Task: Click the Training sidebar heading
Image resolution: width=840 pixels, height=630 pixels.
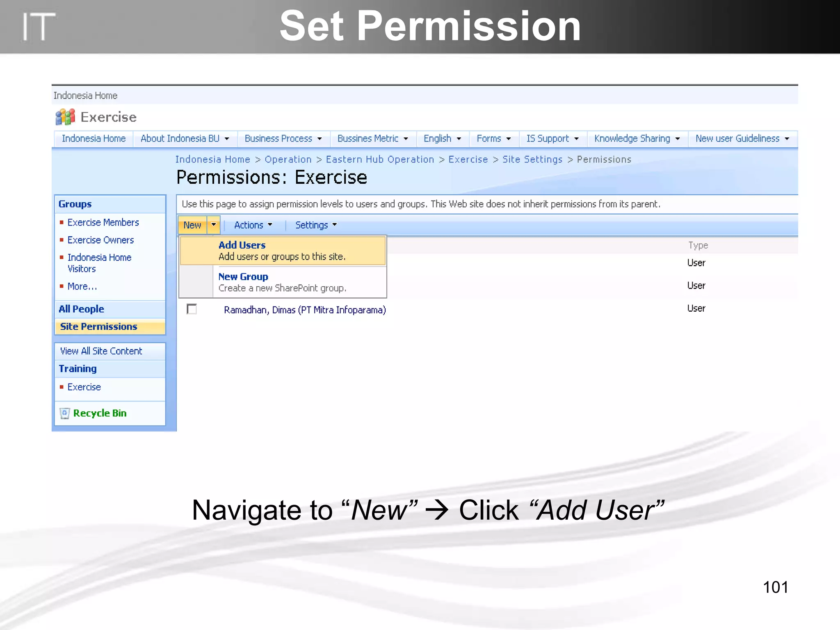Action: 78,369
